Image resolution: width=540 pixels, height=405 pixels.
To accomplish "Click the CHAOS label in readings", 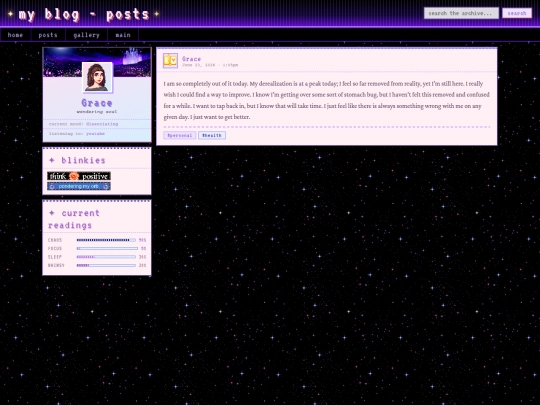I will 55,240.
